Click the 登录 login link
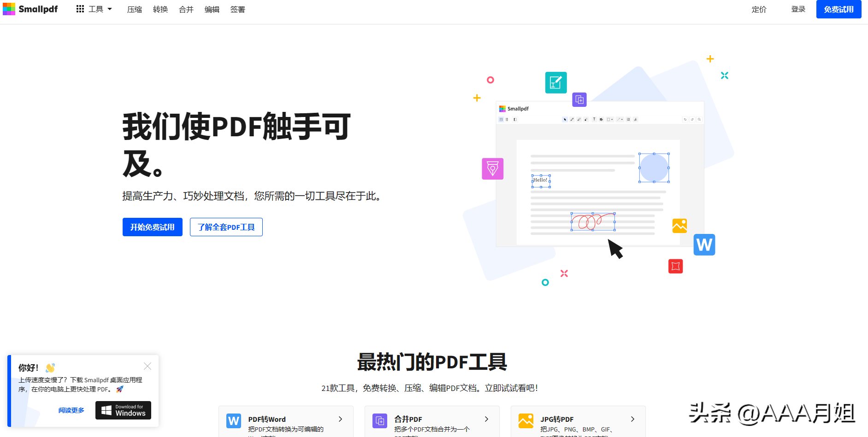868x437 pixels. pos(798,10)
